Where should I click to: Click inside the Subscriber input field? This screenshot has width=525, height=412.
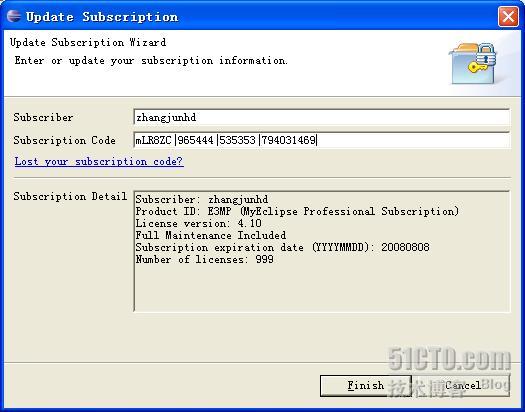coord(321,117)
